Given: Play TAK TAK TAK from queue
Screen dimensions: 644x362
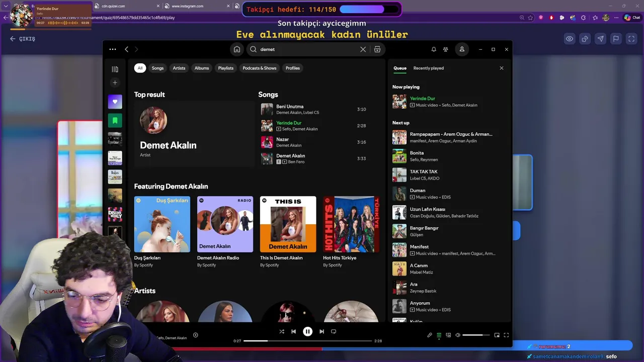Looking at the screenshot, I should click(x=448, y=175).
